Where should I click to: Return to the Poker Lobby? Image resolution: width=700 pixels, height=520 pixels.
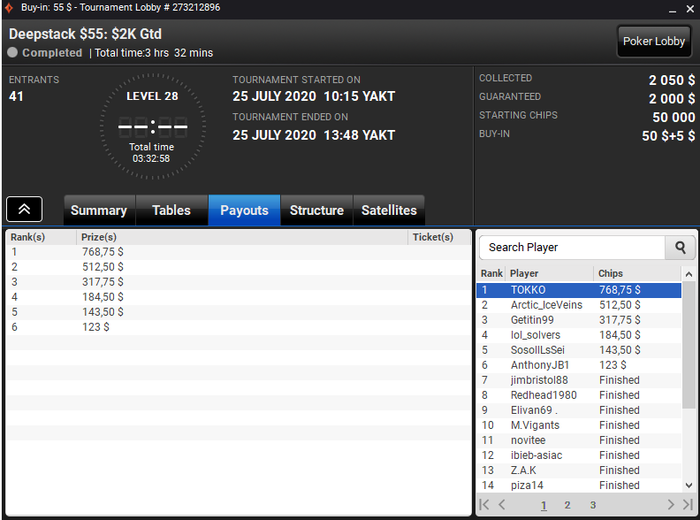654,42
